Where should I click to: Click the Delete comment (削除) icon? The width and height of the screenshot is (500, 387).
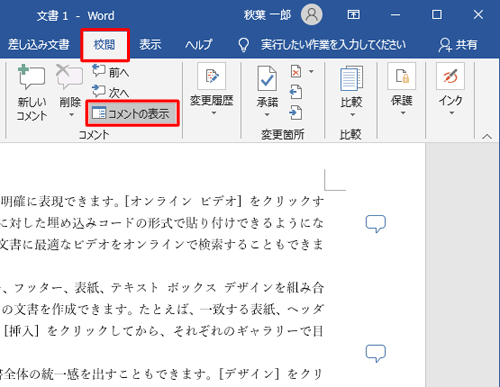tap(69, 77)
